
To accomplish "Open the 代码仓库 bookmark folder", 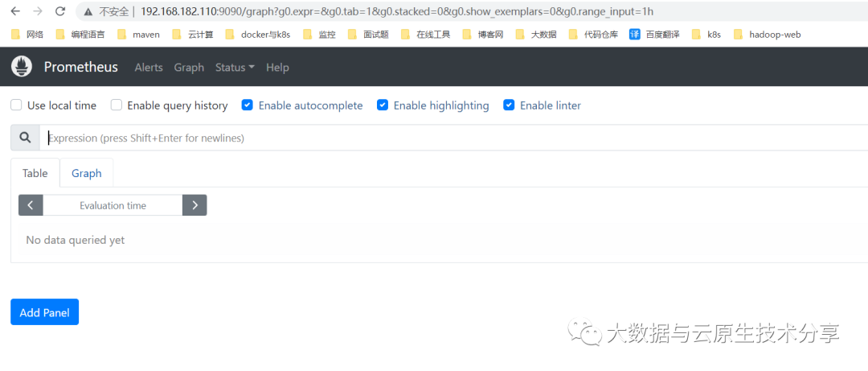I will (593, 35).
